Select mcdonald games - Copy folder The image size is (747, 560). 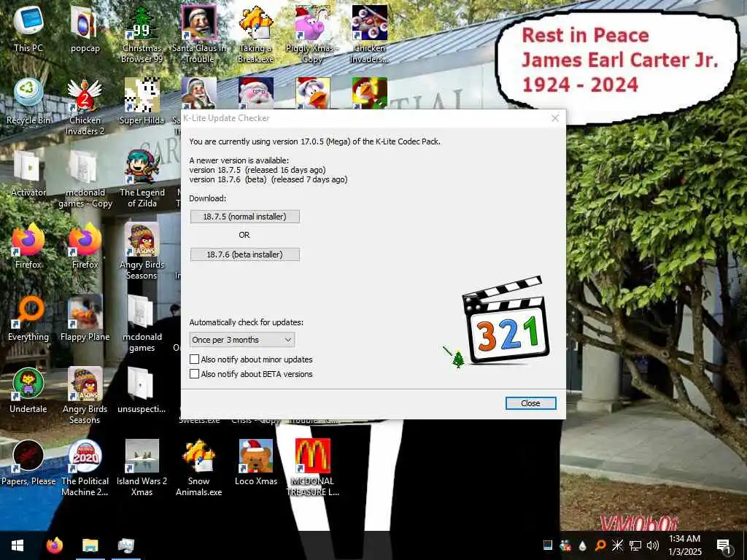(85, 179)
